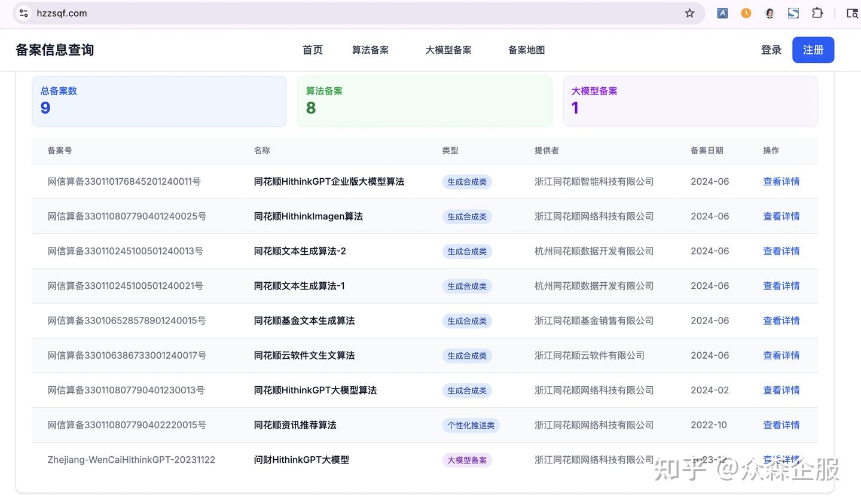Viewport: 861px width, 504px height.
Task: Bookmark this page with the star icon
Action: (689, 13)
